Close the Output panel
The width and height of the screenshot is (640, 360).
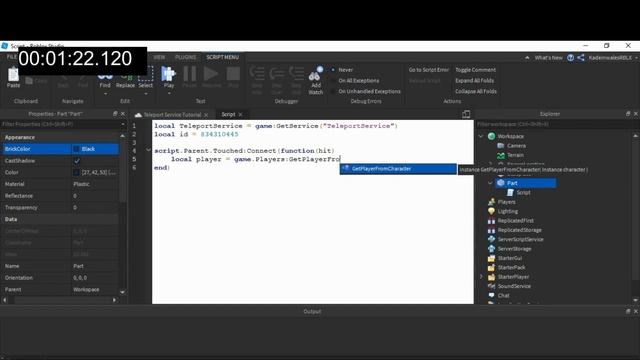point(636,311)
